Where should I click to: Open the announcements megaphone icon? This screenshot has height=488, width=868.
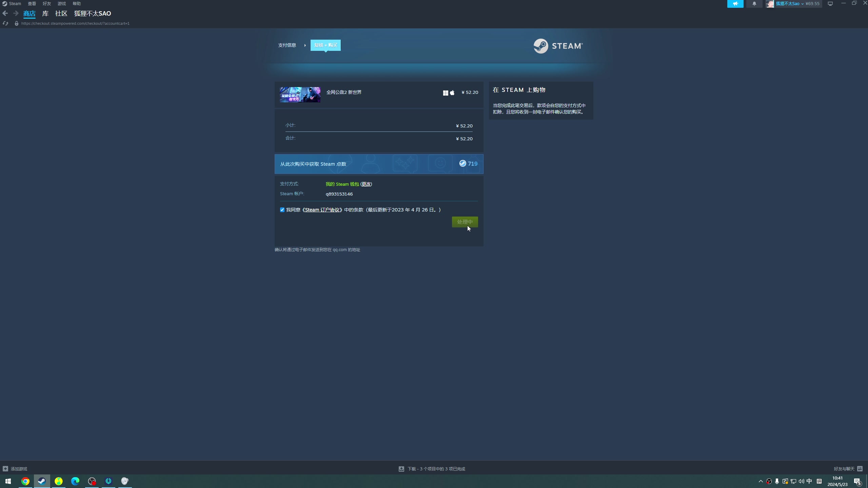(735, 4)
